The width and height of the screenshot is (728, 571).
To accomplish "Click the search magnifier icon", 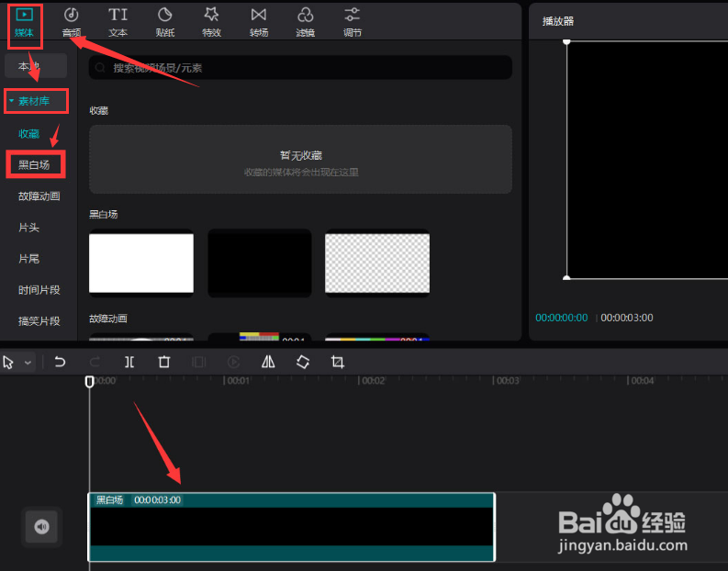I will (100, 68).
